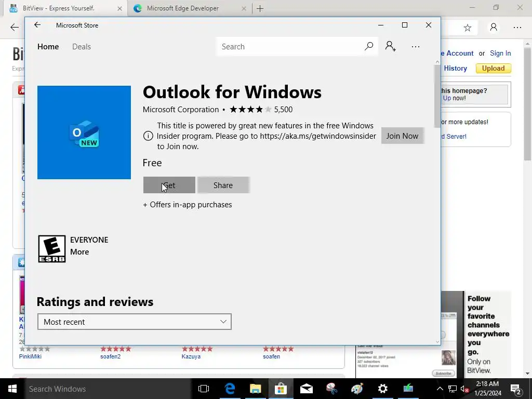Select the Deals tab in Store
Viewport: 532px width, 399px height.
pyautogui.click(x=82, y=46)
